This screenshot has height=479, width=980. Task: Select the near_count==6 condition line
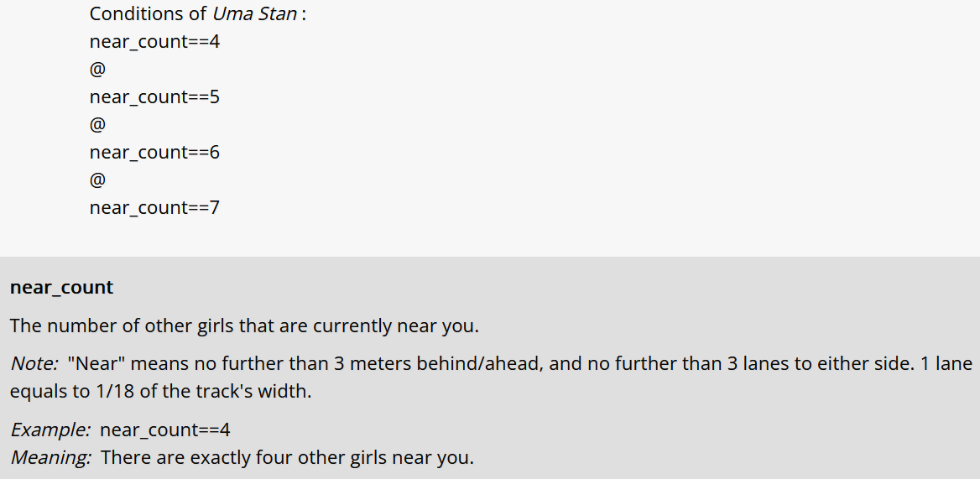[154, 153]
